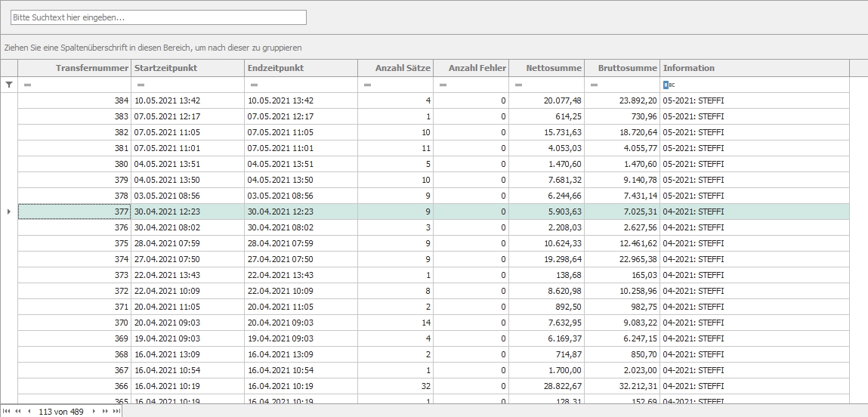This screenshot has width=868, height=417.
Task: Jump to next page of records
Action: pos(105,411)
